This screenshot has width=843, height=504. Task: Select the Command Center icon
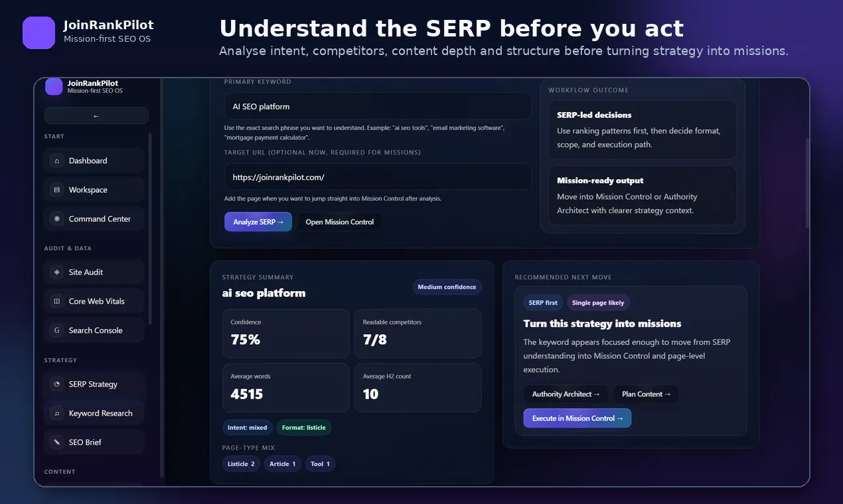(56, 219)
